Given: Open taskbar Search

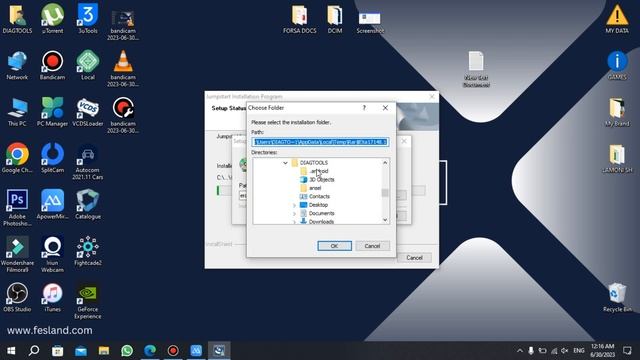Looking at the screenshot, I should point(34,351).
